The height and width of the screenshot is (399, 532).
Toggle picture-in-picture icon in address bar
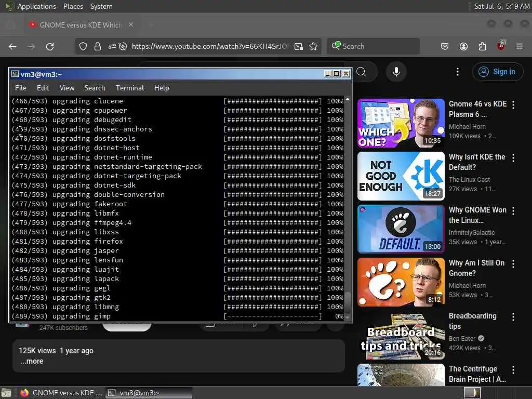tap(299, 46)
